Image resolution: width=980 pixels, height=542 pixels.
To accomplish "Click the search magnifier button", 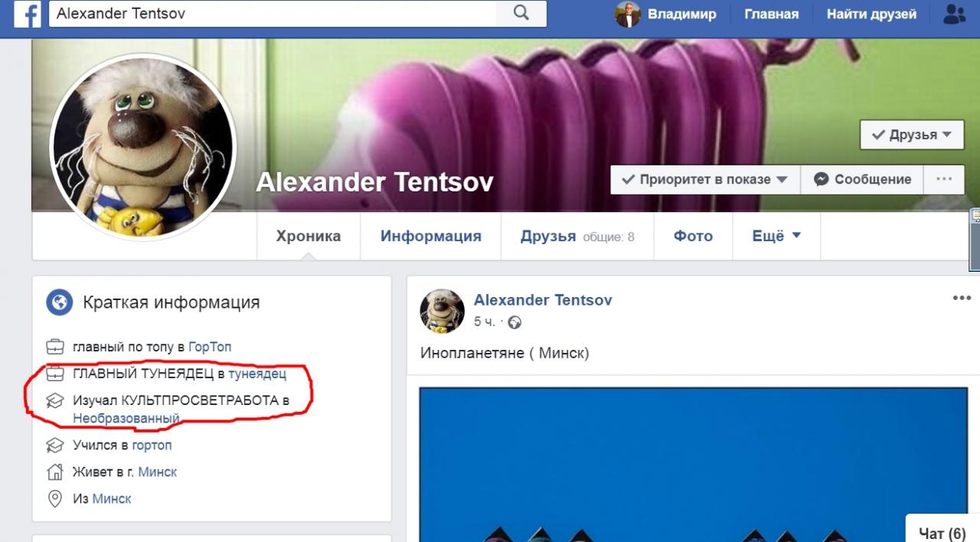I will 521,13.
